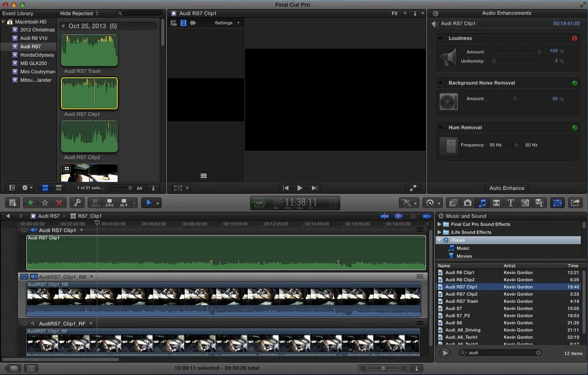Screen dimensions: 588x375
Task: Mark clip as favorite with green star
Action: (30, 203)
